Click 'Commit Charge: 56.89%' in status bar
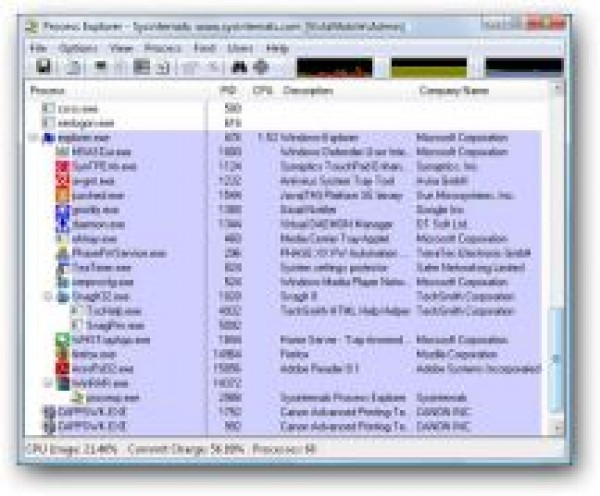This screenshot has width=600, height=496. coord(186,449)
